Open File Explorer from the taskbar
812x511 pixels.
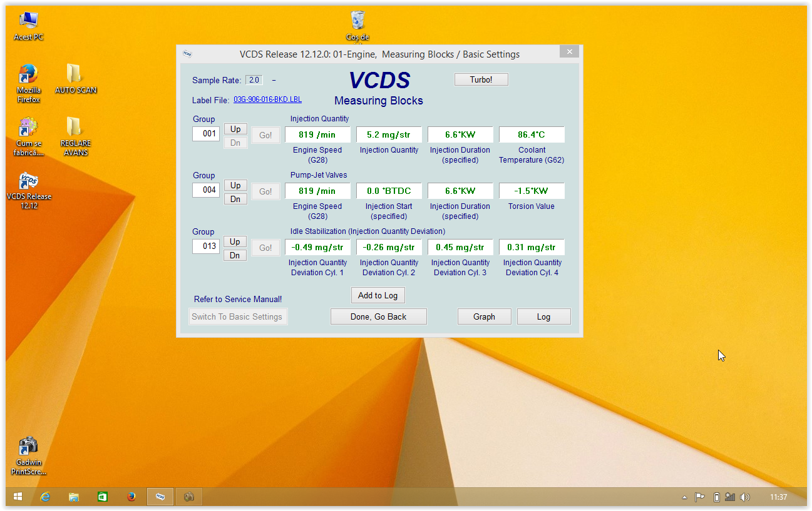click(74, 497)
